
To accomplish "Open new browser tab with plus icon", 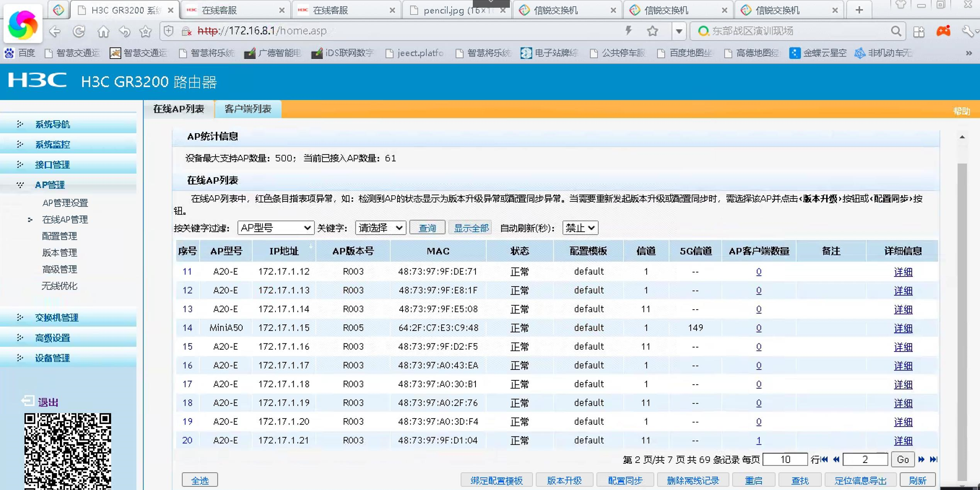I will [x=859, y=10].
